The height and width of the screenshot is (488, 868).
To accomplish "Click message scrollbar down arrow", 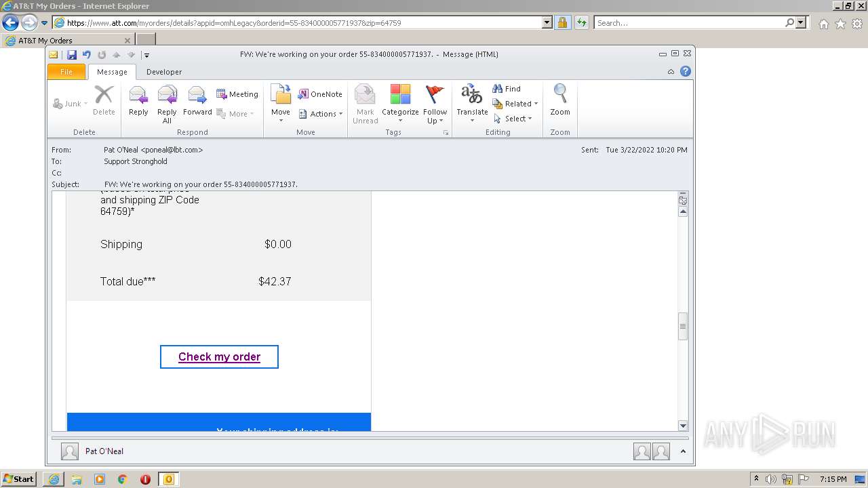I will click(x=683, y=426).
